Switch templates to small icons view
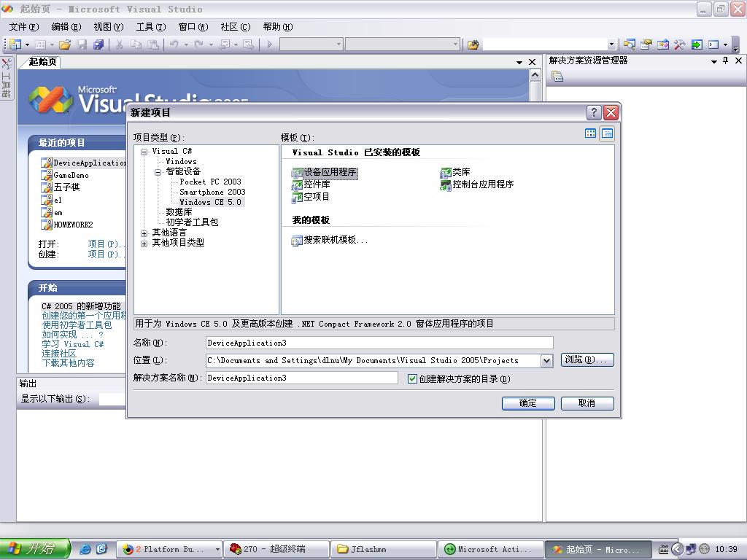The width and height of the screenshot is (747, 560). coord(607,134)
